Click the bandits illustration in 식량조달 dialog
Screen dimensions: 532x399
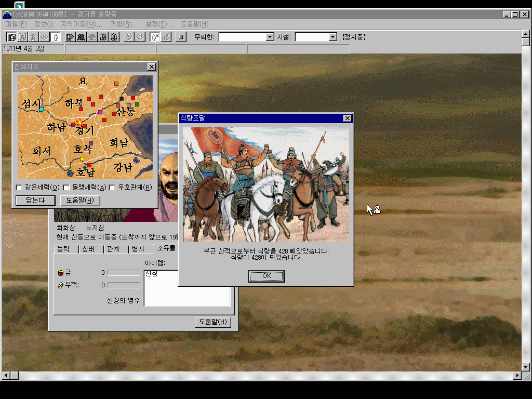click(x=266, y=184)
